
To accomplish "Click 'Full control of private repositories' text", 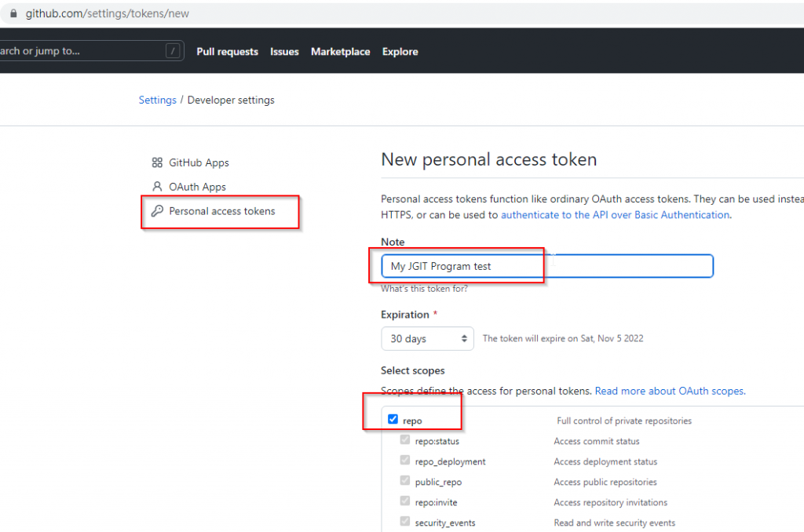I will (x=624, y=421).
